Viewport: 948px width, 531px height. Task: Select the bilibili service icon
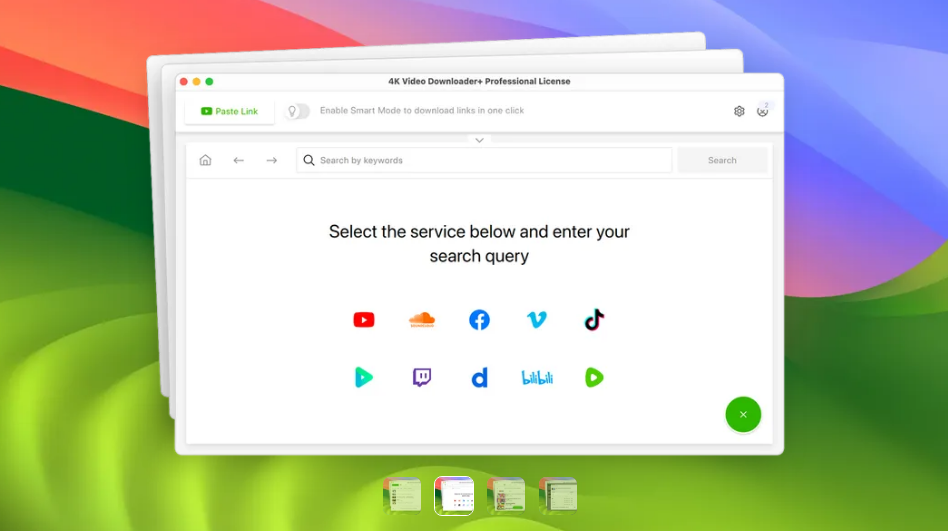click(x=537, y=378)
